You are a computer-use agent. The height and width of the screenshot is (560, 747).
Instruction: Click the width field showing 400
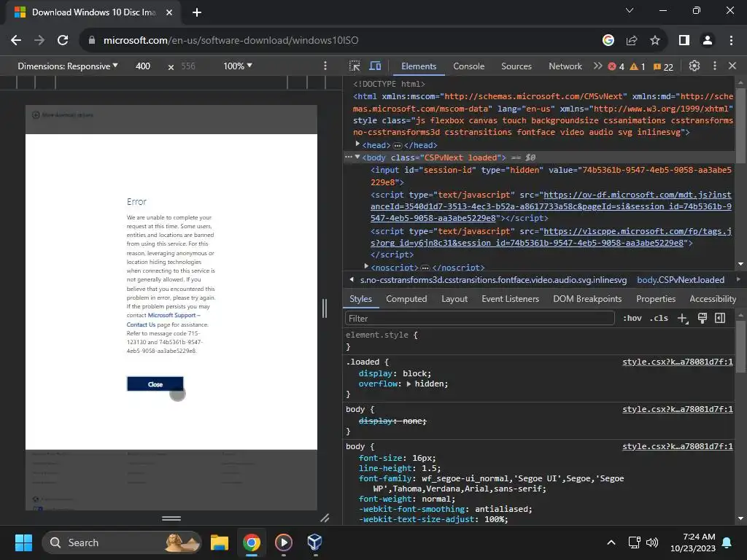[143, 66]
